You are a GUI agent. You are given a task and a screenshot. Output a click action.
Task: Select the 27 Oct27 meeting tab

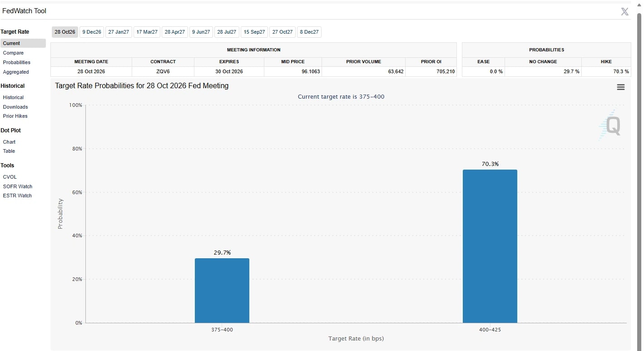click(282, 32)
